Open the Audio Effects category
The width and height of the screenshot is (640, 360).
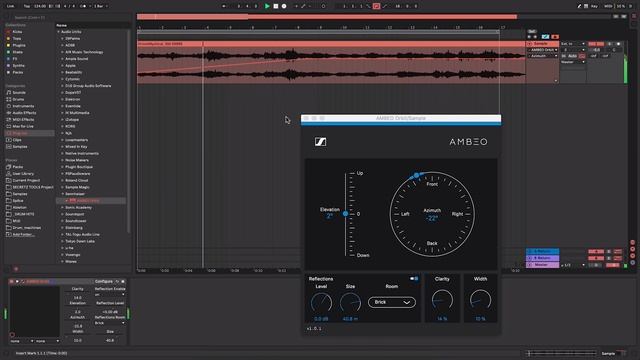(24, 113)
